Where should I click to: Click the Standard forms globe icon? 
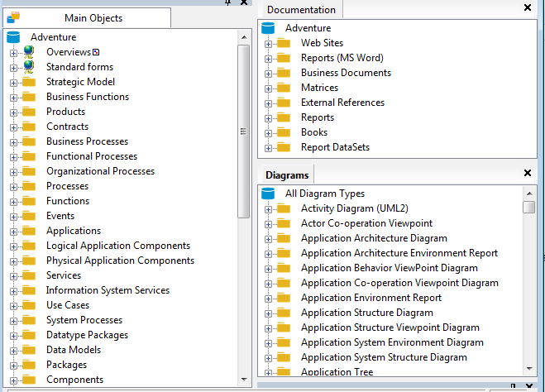[x=29, y=67]
